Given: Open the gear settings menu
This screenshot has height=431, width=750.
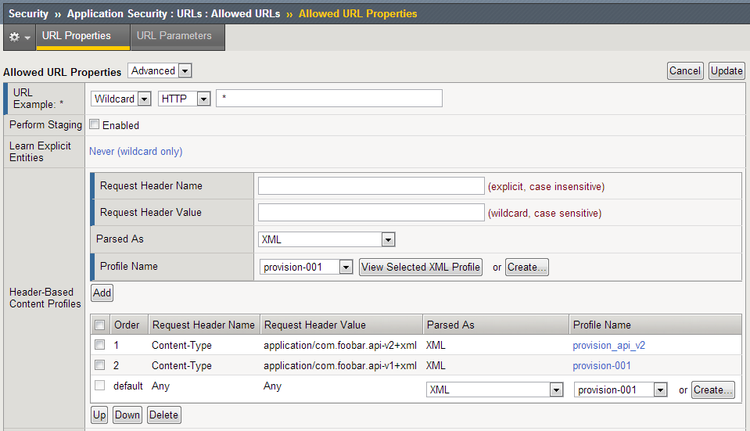Looking at the screenshot, I should tap(19, 37).
